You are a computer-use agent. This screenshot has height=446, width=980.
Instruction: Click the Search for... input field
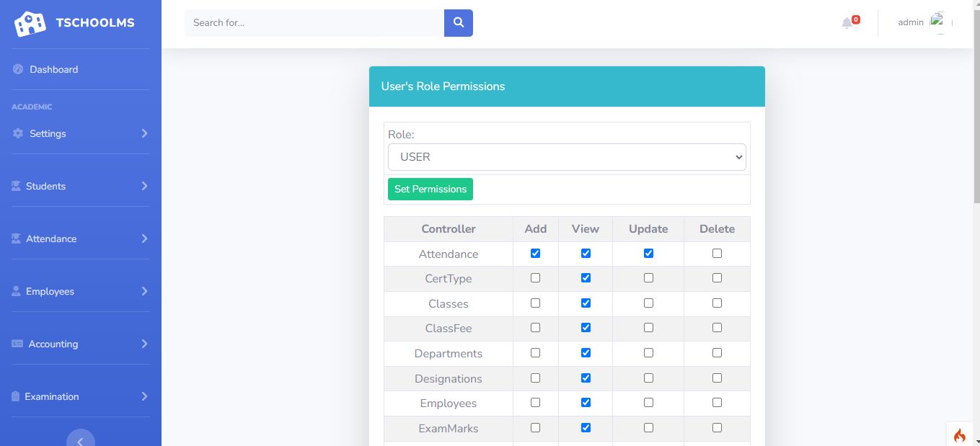click(x=314, y=23)
